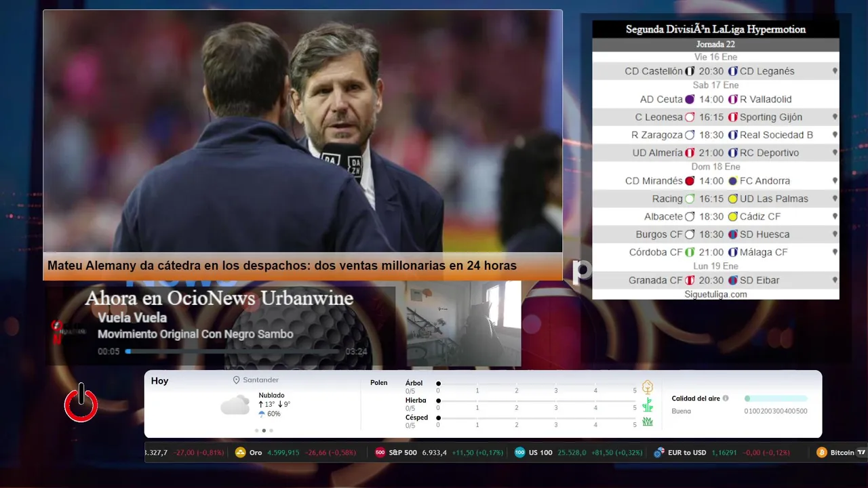
Task: Click the Mateu Alemany interview photo
Action: click(x=302, y=131)
